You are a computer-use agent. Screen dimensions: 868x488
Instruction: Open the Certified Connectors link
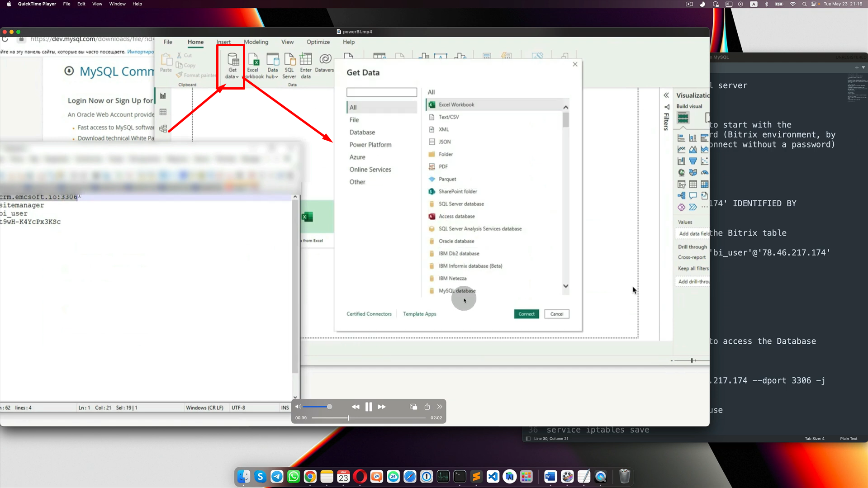tap(369, 313)
